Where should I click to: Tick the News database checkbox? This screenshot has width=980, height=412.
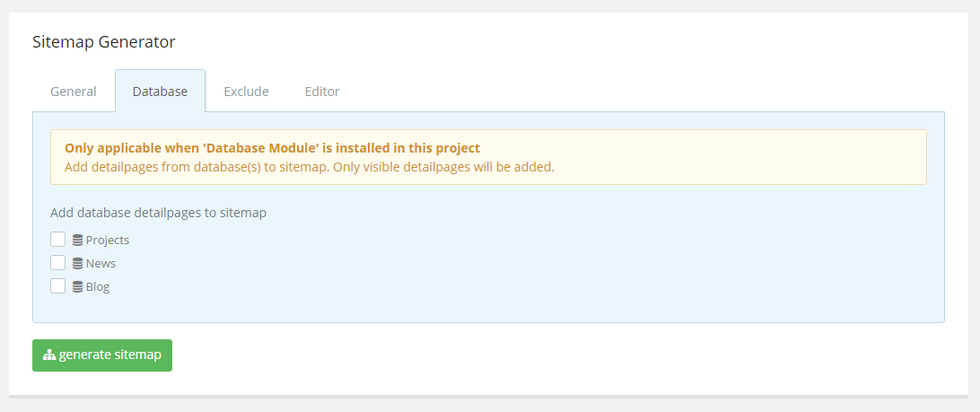coord(58,263)
